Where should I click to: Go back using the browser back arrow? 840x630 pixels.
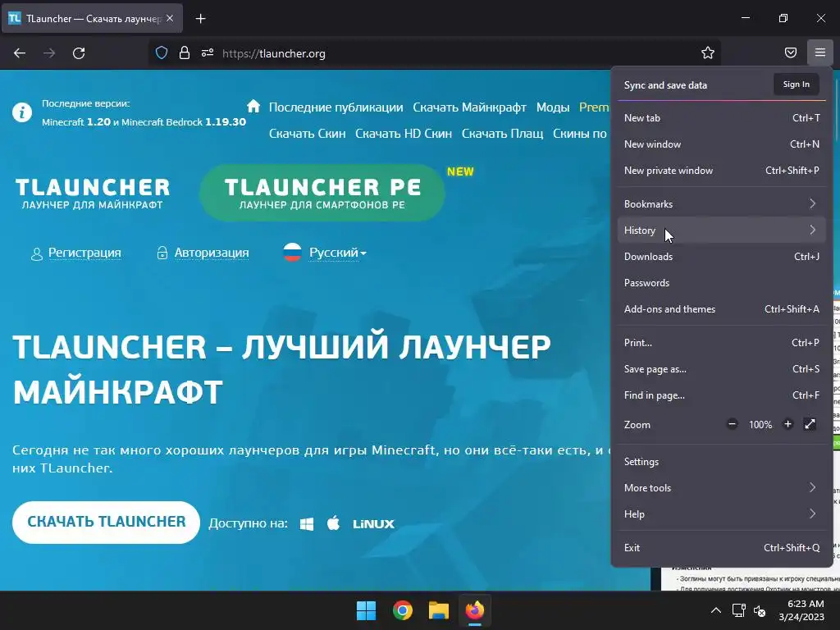[x=20, y=53]
